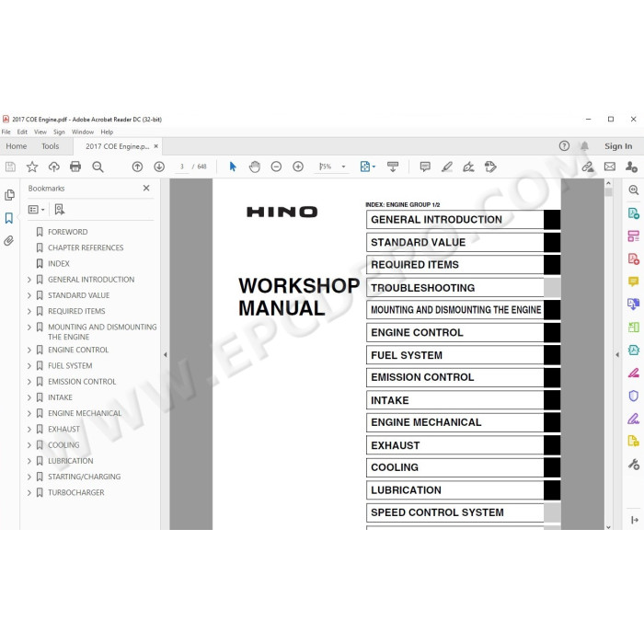Click the vertical scrollbar up arrow
This screenshot has width=644, height=644.
click(609, 183)
